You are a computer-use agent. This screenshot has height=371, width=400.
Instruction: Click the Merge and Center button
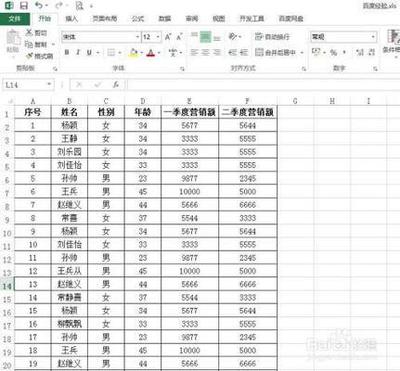[276, 52]
